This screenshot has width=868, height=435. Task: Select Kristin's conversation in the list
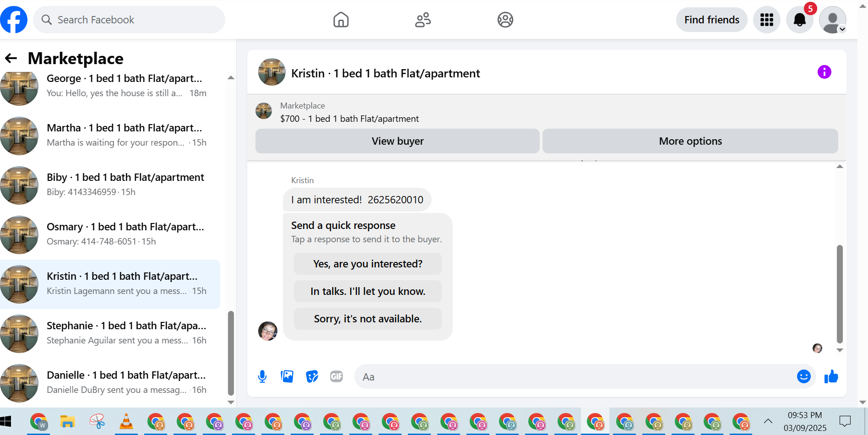[x=110, y=284]
